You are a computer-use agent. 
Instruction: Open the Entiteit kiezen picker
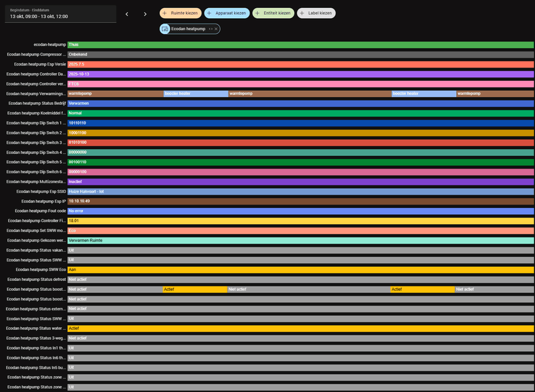274,13
